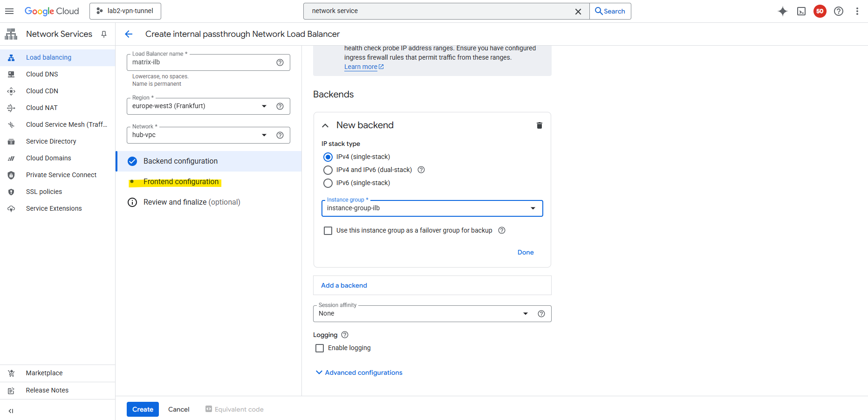Open Cloud DNS in the sidebar
Image resolution: width=868 pixels, height=420 pixels.
(x=42, y=74)
